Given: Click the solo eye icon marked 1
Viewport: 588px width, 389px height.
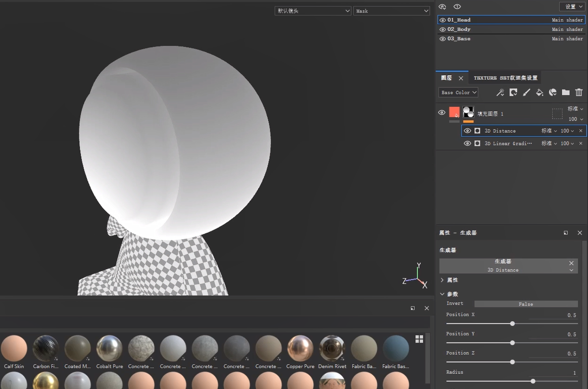Looking at the screenshot, I should 457,7.
